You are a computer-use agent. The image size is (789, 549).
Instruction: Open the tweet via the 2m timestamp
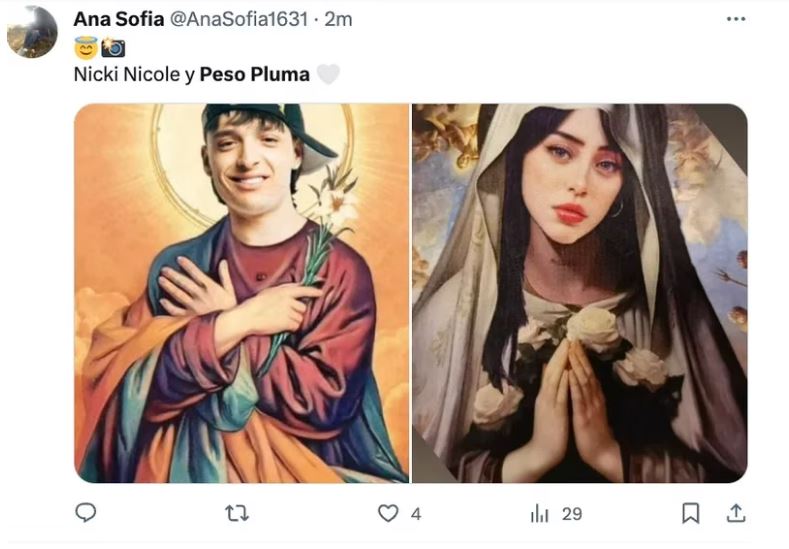click(x=339, y=19)
